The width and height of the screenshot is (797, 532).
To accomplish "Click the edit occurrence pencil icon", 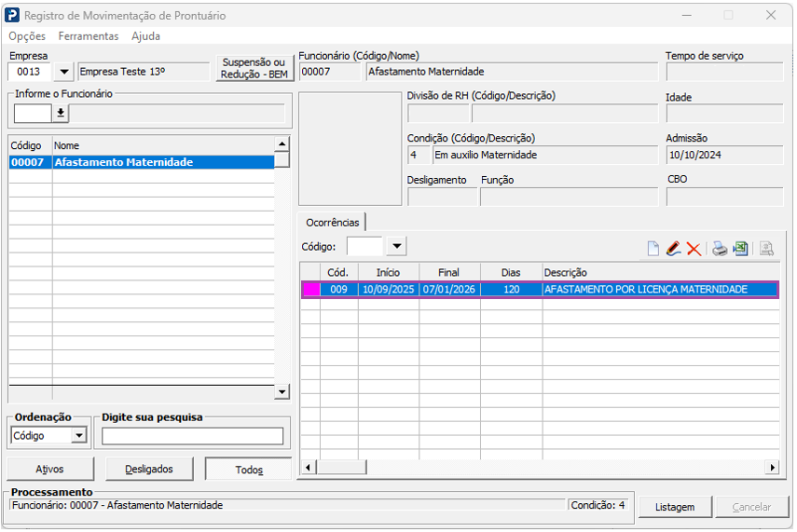I will 673,249.
